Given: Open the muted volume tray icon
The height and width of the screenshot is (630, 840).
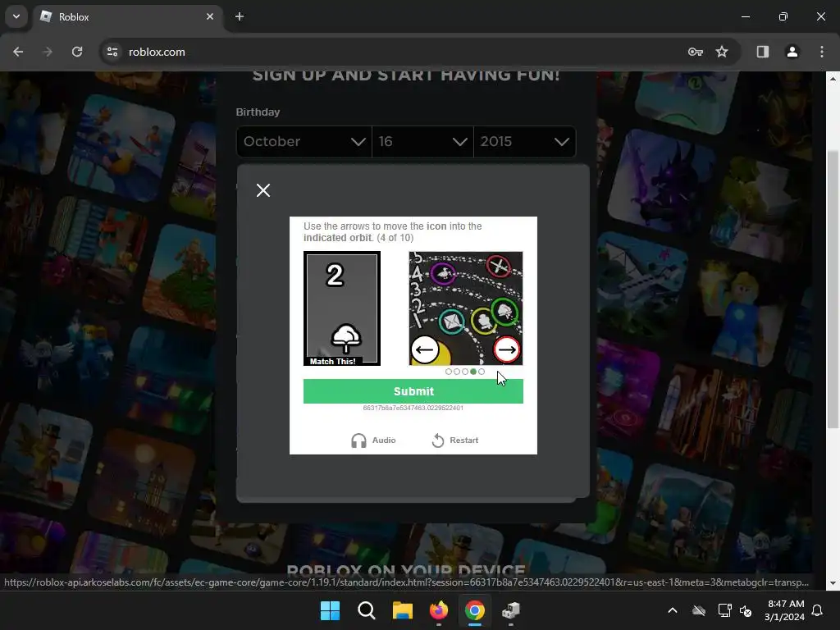Looking at the screenshot, I should point(746,610).
